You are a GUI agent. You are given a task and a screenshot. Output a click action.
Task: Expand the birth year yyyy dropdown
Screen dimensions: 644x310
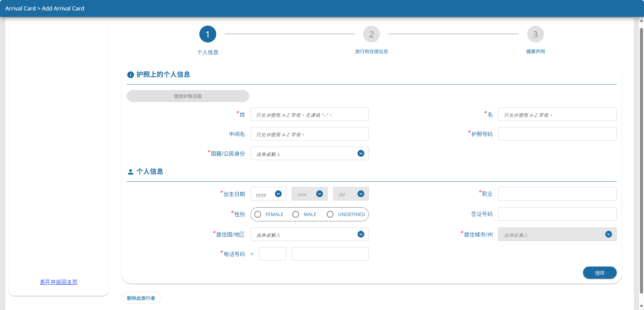(278, 194)
